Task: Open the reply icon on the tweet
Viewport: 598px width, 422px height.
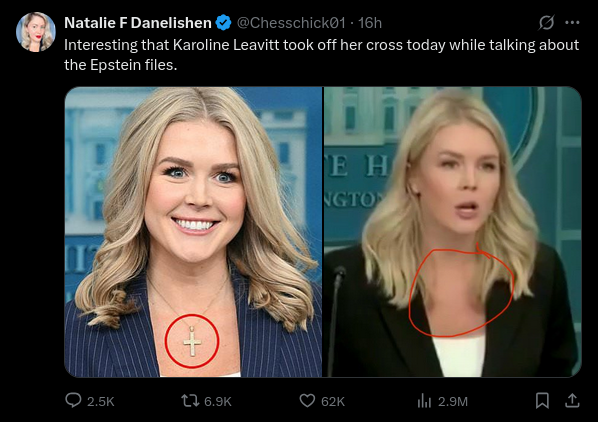Action: click(x=73, y=400)
